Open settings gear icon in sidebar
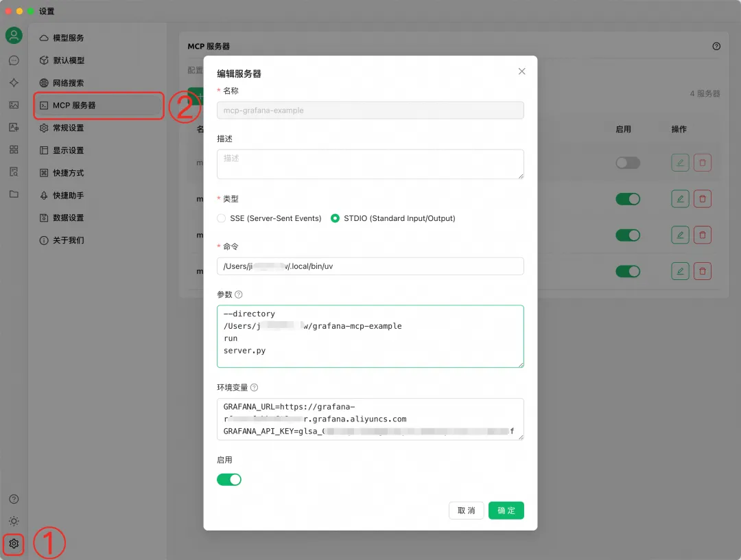Image resolution: width=741 pixels, height=560 pixels. [14, 544]
